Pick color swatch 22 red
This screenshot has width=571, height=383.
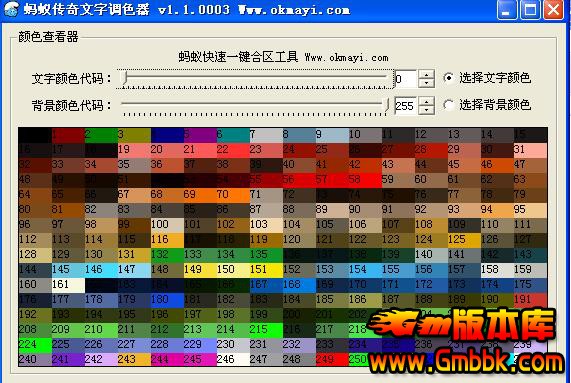pyautogui.click(x=233, y=150)
